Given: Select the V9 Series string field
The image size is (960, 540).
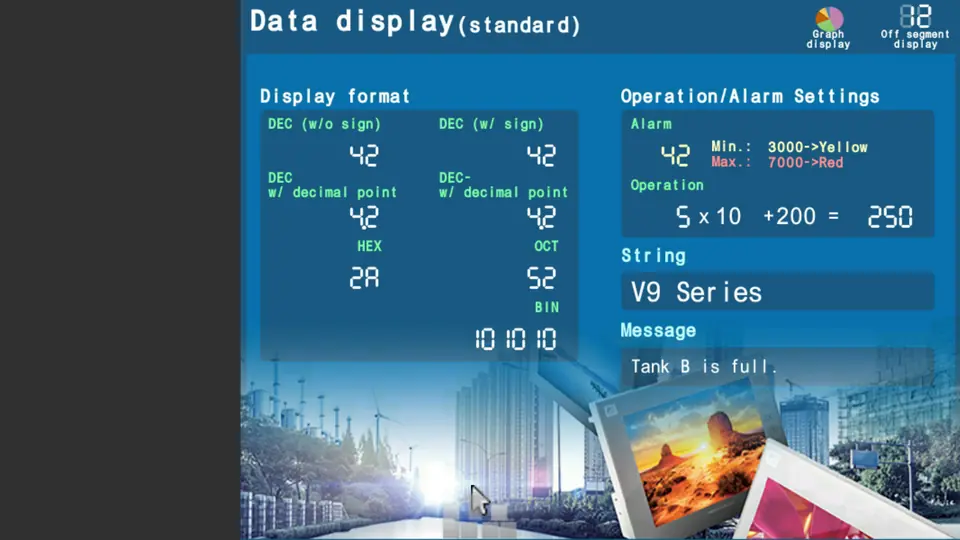Looking at the screenshot, I should (x=778, y=291).
